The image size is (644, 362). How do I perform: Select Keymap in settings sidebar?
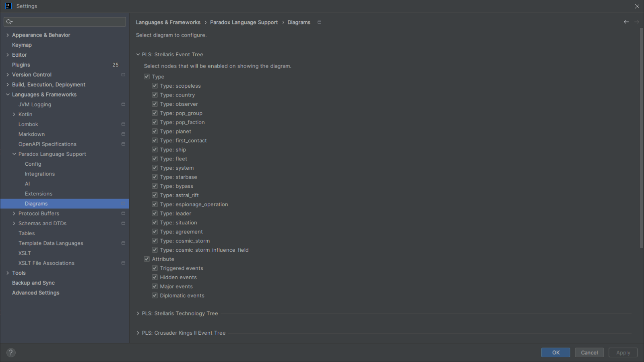pyautogui.click(x=22, y=45)
